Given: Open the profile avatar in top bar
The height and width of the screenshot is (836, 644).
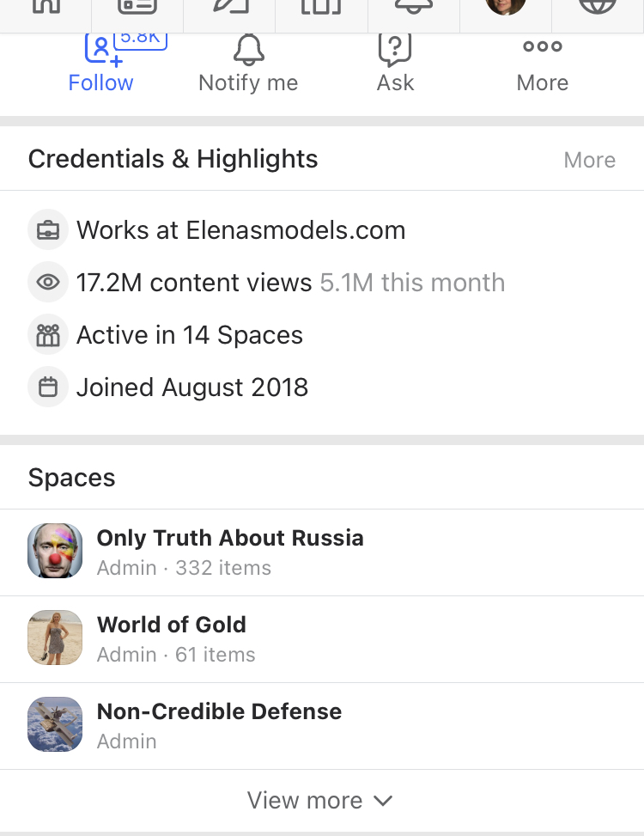Looking at the screenshot, I should (x=505, y=7).
